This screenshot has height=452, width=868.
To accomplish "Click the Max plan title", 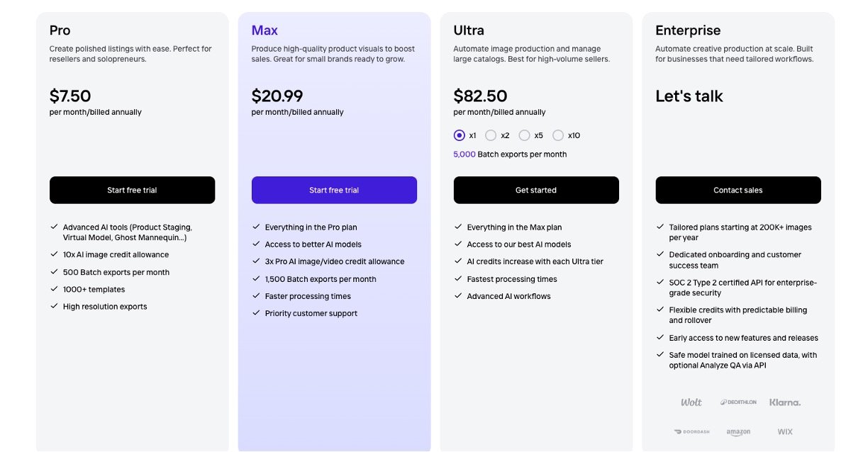I will click(265, 30).
